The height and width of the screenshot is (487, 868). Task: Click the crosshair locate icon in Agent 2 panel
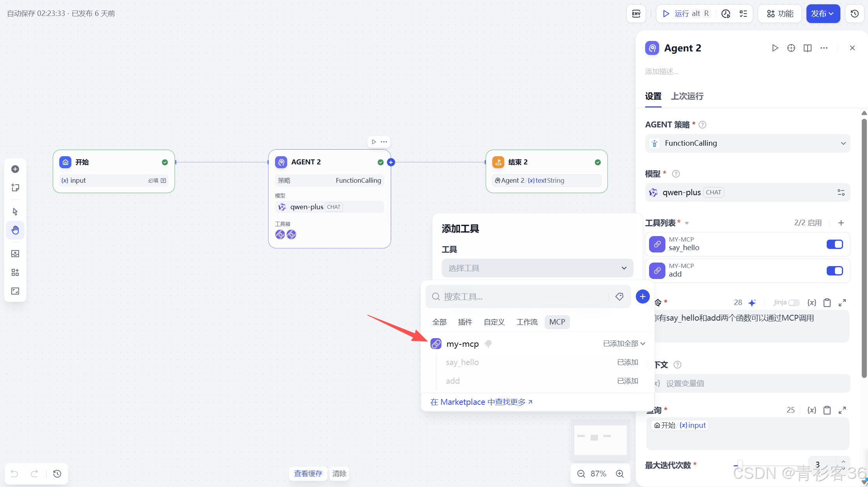coord(791,48)
